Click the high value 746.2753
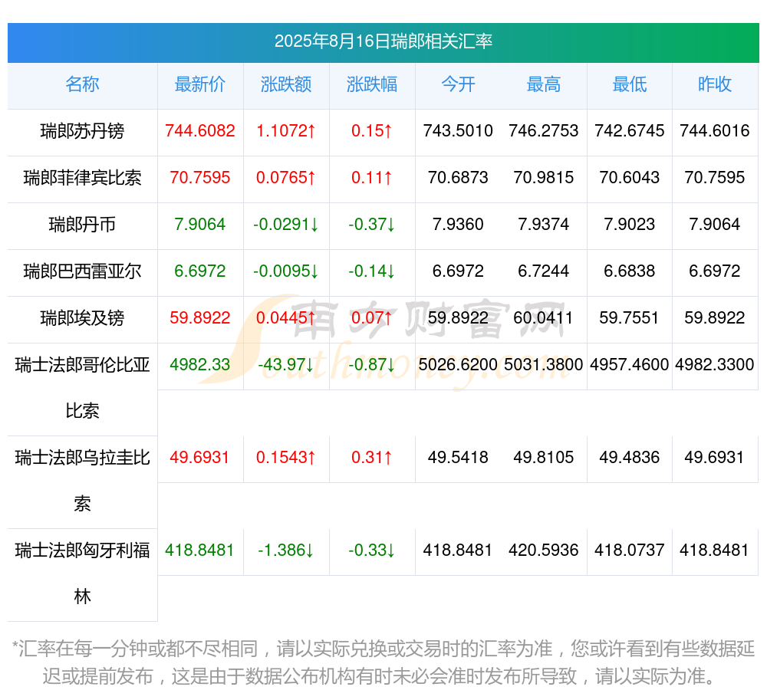Screen dimensions: 767x700 (544, 131)
